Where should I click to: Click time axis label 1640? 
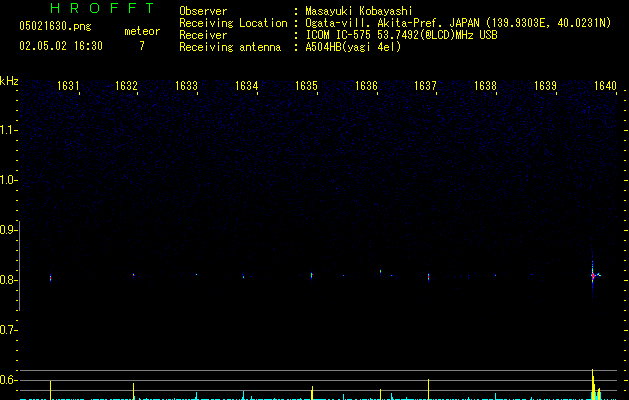point(605,86)
